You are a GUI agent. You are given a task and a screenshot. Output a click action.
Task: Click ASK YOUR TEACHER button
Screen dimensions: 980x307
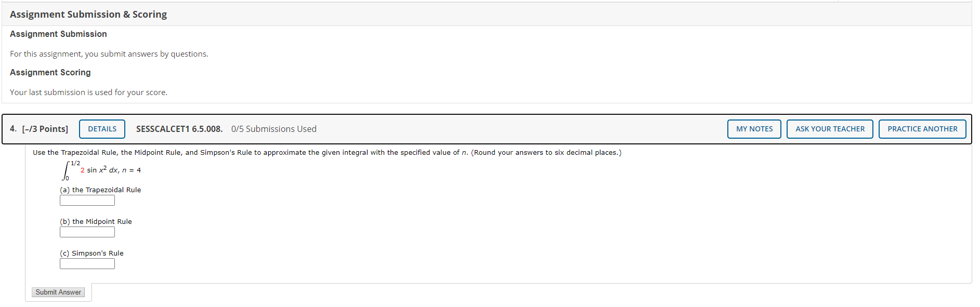click(830, 129)
